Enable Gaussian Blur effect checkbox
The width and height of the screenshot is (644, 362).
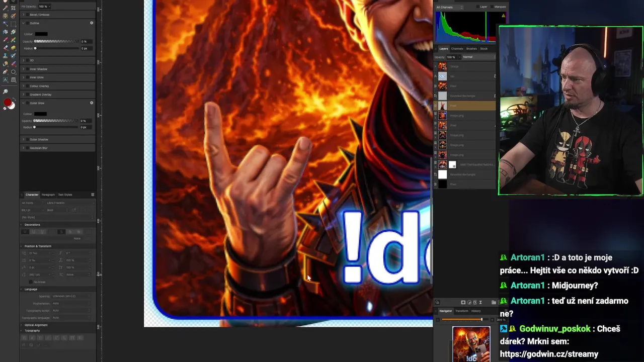(28, 148)
